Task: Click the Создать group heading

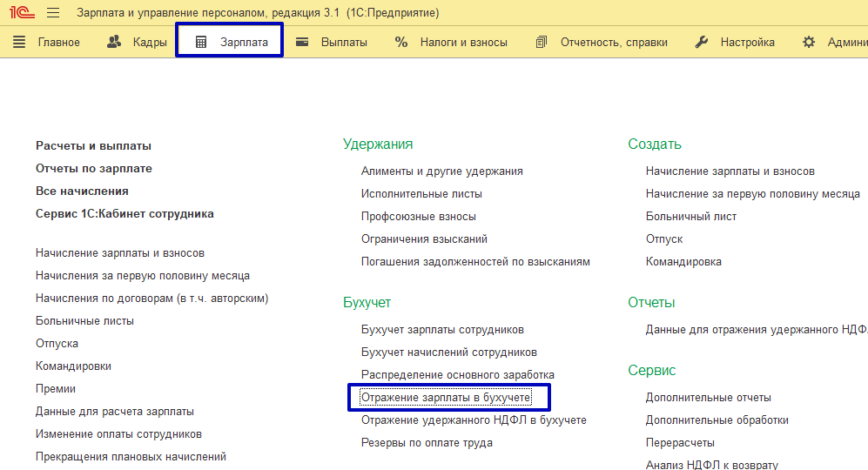Action: [x=655, y=144]
